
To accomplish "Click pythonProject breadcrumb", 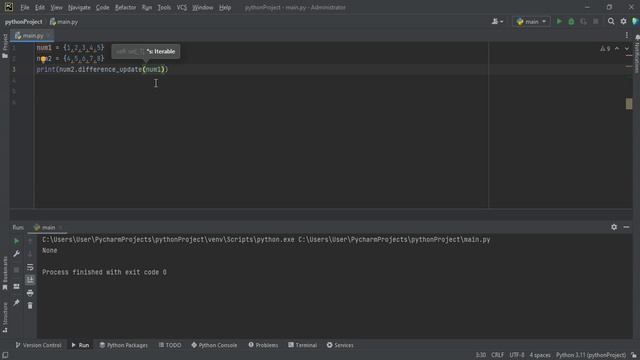I will tap(24, 22).
